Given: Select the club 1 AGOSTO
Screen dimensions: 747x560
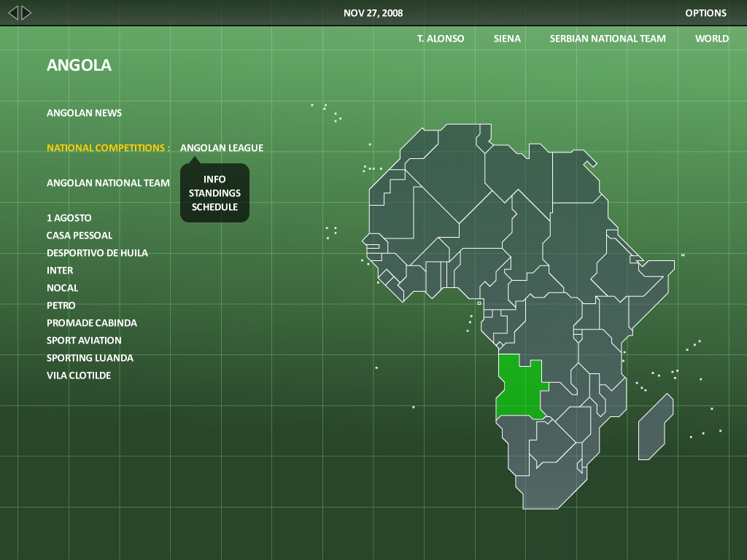Looking at the screenshot, I should [69, 217].
